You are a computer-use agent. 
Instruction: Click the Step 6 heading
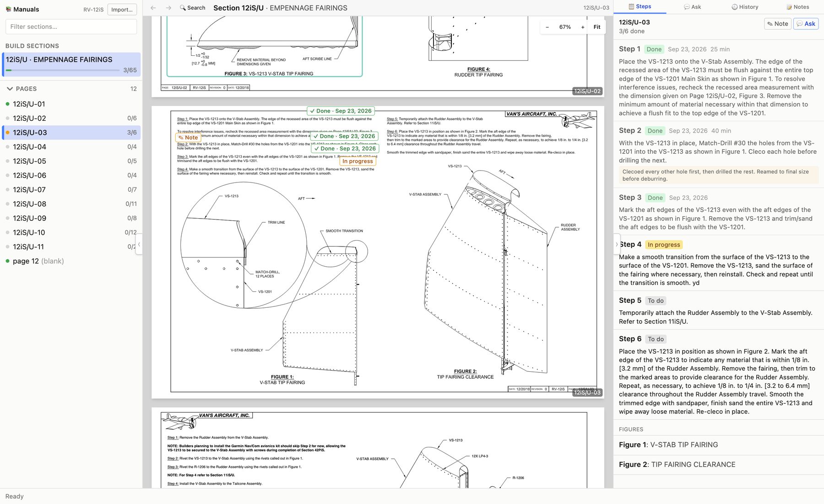[x=630, y=339]
